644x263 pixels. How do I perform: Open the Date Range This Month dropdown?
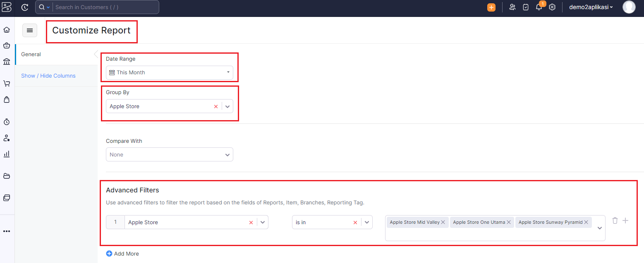click(170, 73)
